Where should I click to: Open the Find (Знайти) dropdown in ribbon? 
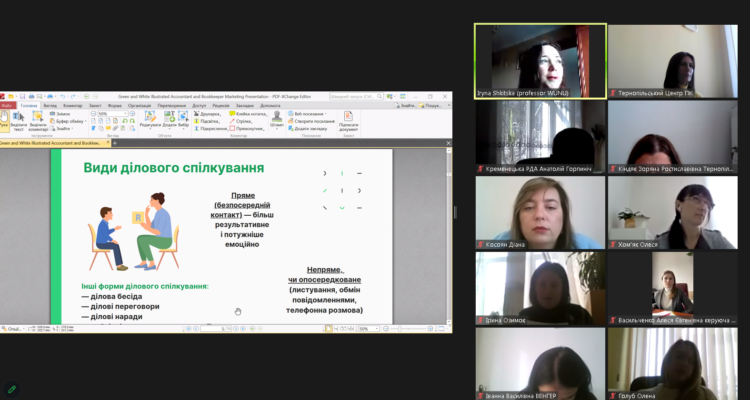[61, 129]
